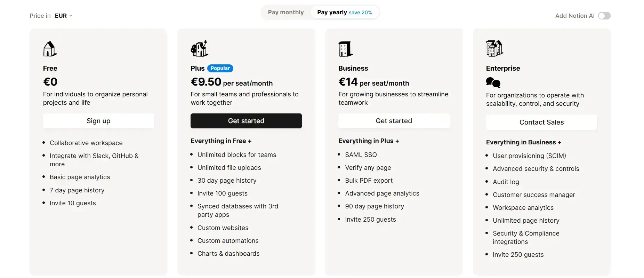Click the house icon on the Free plan card
This screenshot has width=644, height=278.
point(49,49)
